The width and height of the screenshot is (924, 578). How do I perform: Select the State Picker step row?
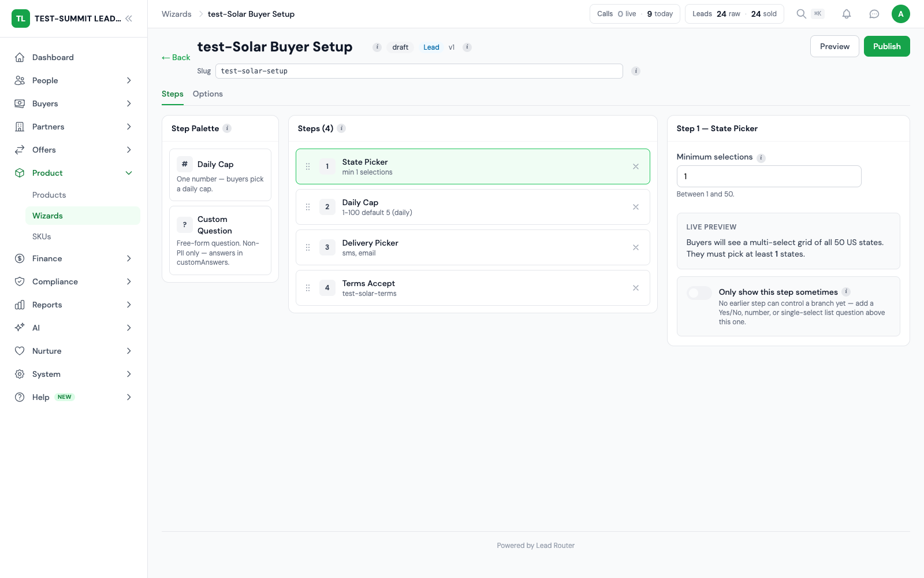472,166
